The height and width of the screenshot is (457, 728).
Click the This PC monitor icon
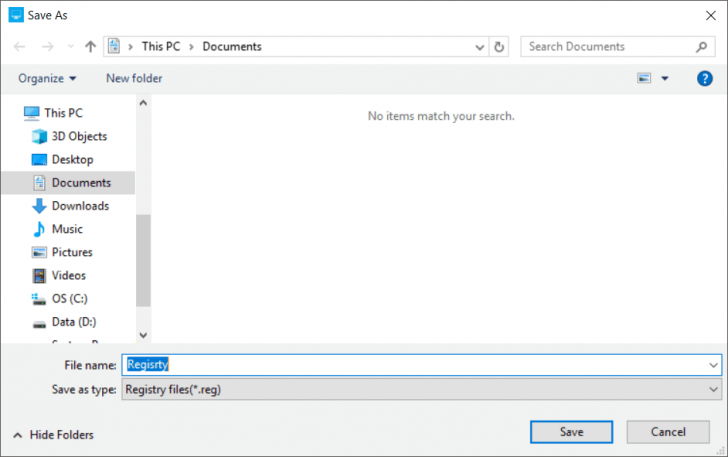(x=32, y=113)
